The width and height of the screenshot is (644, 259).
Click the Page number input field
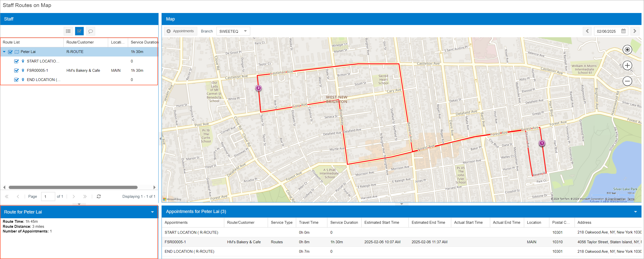pos(48,196)
